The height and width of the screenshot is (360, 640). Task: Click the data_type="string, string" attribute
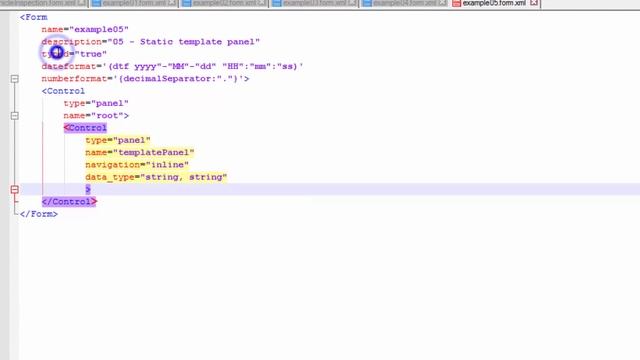[x=156, y=177]
